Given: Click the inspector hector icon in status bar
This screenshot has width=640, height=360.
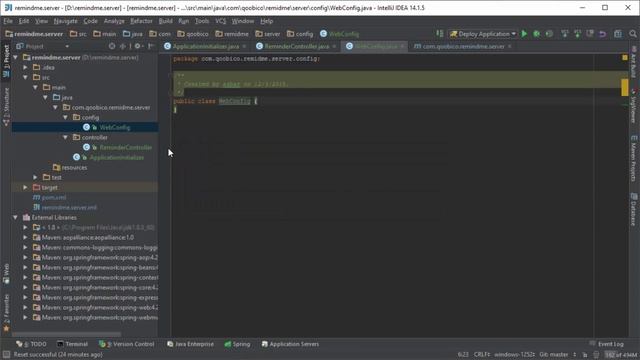Looking at the screenshot, I should pyautogui.click(x=596, y=355).
